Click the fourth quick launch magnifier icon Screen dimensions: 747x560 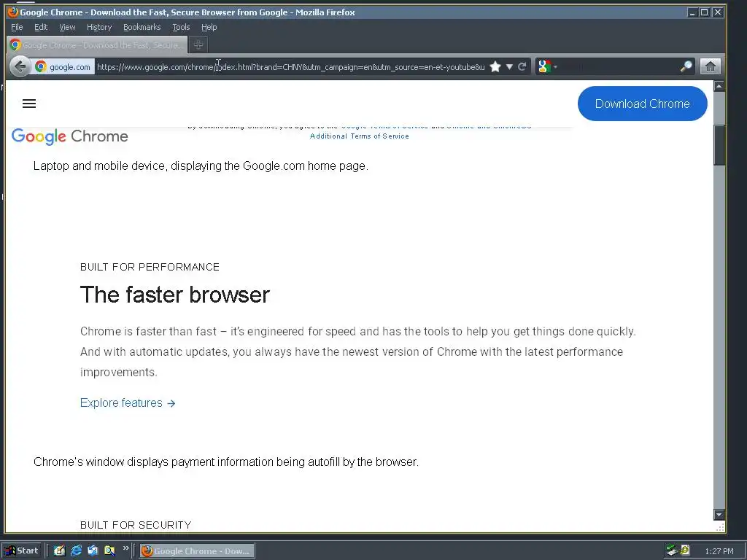(x=109, y=551)
